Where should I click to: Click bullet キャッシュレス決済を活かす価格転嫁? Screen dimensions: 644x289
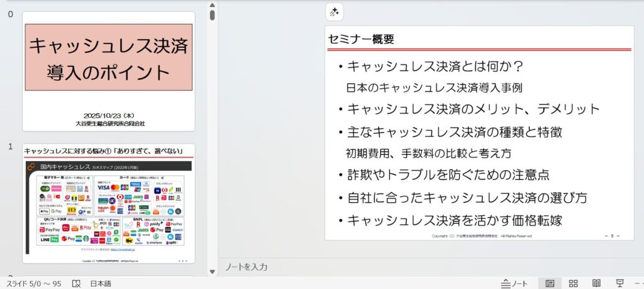coord(454,220)
